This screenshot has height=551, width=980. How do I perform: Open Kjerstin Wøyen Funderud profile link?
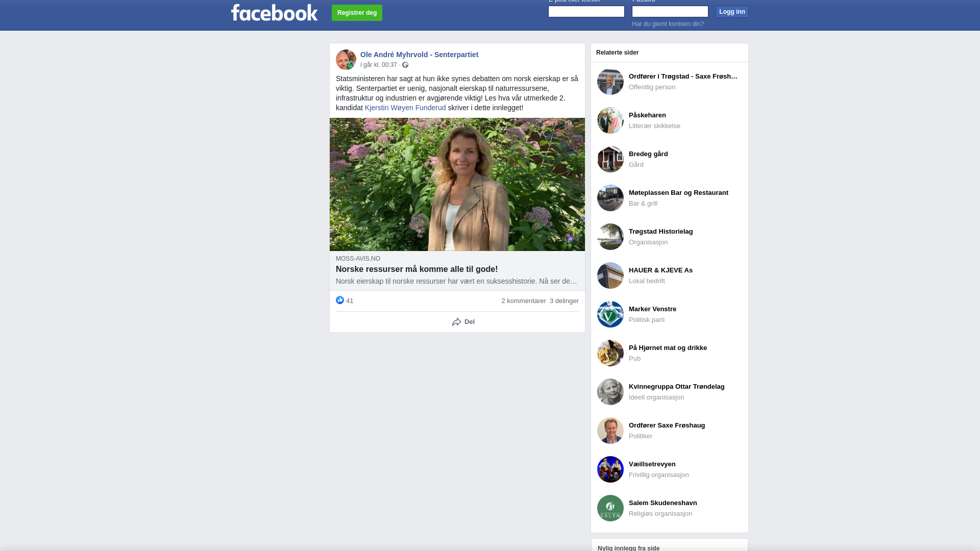pos(405,108)
